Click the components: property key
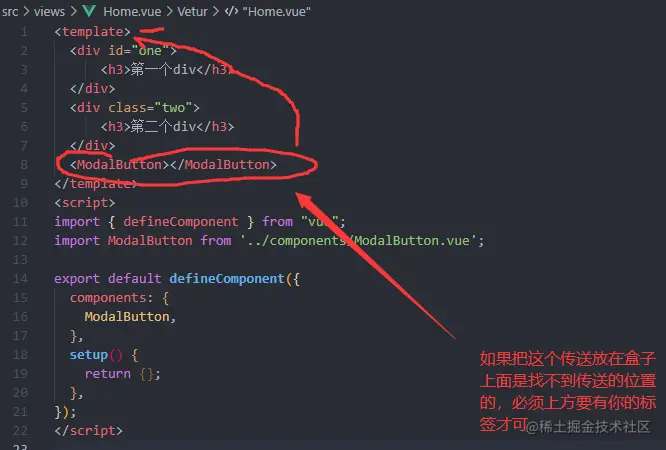 coord(111,298)
